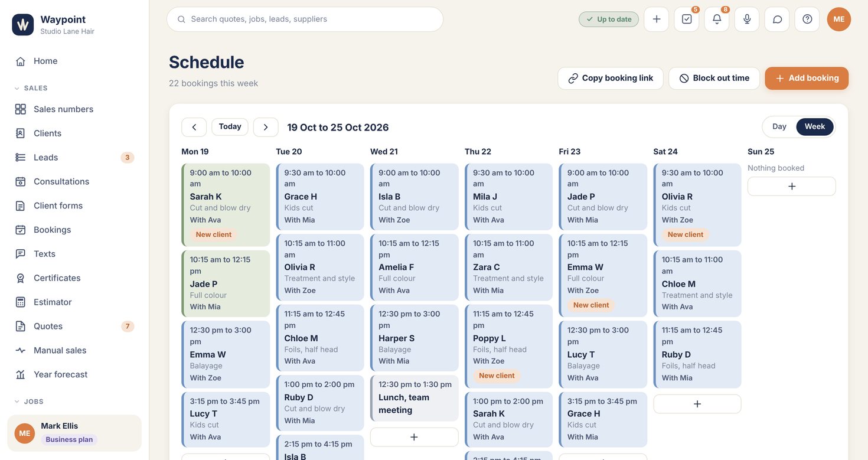Open the ME profile avatar in top bar
Image resolution: width=868 pixels, height=460 pixels.
[839, 19]
